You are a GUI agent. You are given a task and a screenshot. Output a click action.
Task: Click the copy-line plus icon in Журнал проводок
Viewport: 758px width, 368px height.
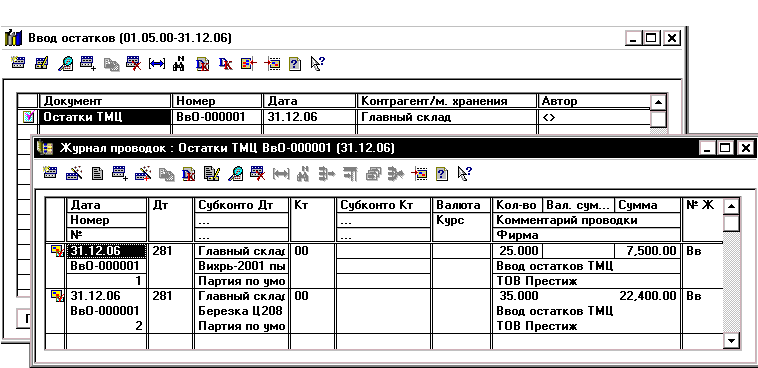[119, 173]
